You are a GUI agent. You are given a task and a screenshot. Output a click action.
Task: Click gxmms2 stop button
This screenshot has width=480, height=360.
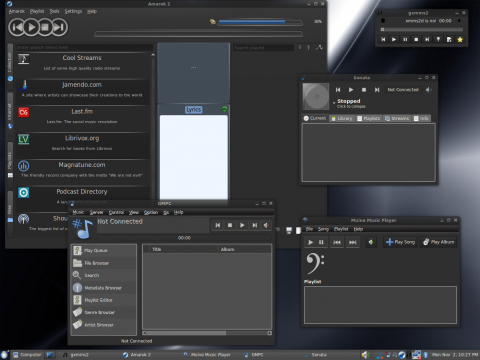click(x=416, y=39)
